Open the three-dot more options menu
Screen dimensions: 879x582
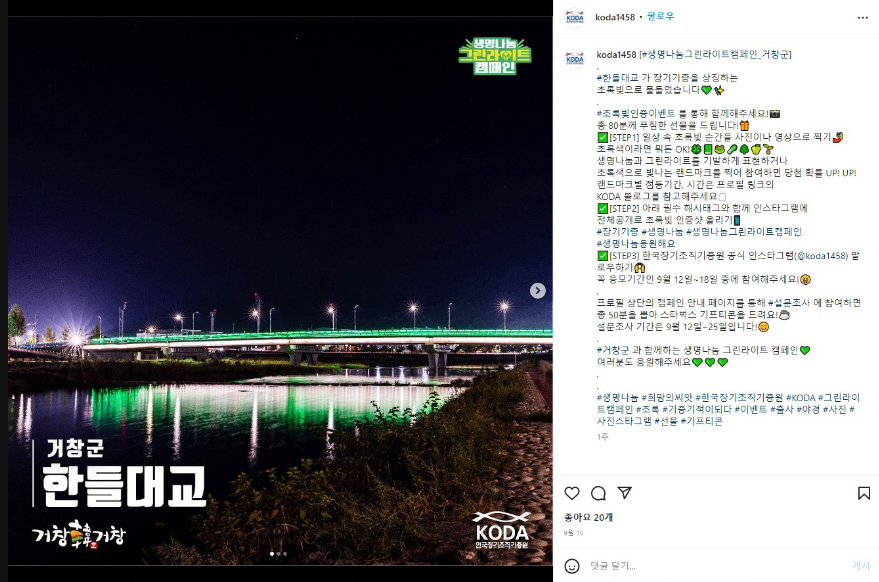[x=863, y=17]
